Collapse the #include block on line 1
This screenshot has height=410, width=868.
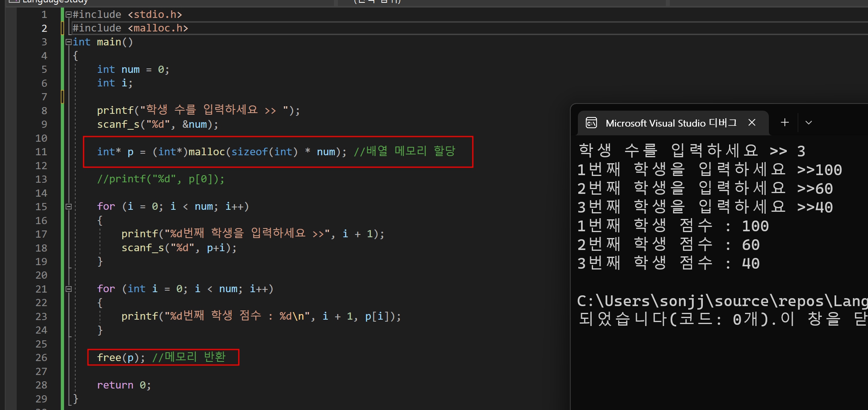point(68,15)
